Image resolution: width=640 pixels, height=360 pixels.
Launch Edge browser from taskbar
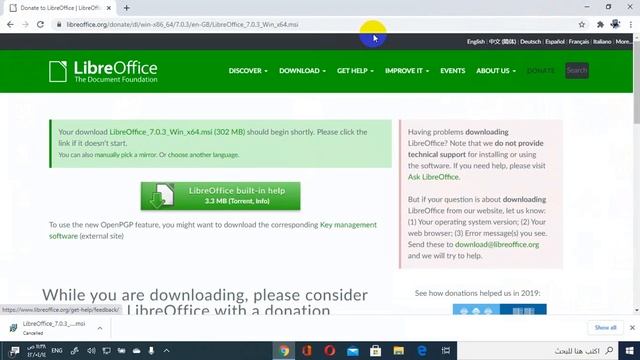coord(422,351)
